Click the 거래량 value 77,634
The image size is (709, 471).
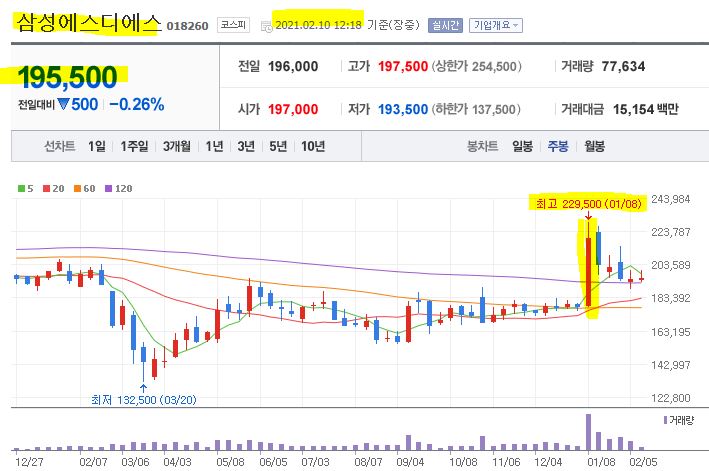[x=623, y=66]
